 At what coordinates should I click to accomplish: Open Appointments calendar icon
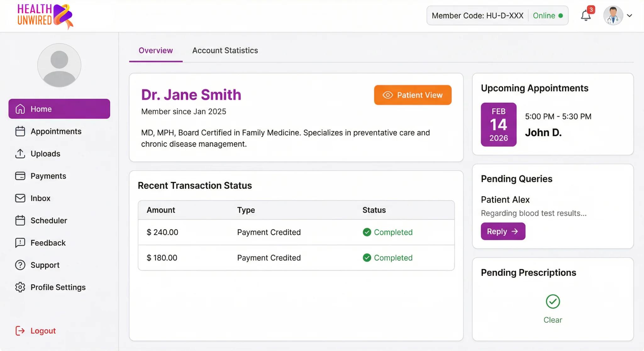[x=20, y=131]
